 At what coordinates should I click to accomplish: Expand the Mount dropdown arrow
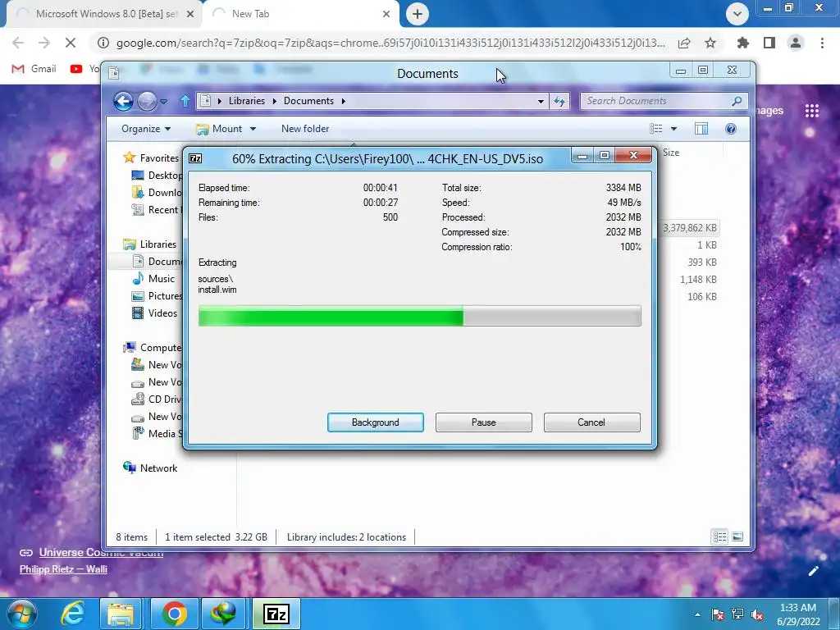click(x=253, y=129)
